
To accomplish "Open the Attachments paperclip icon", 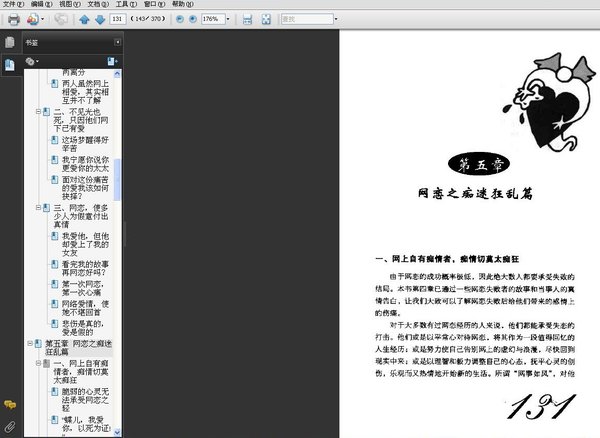I will 10,427.
